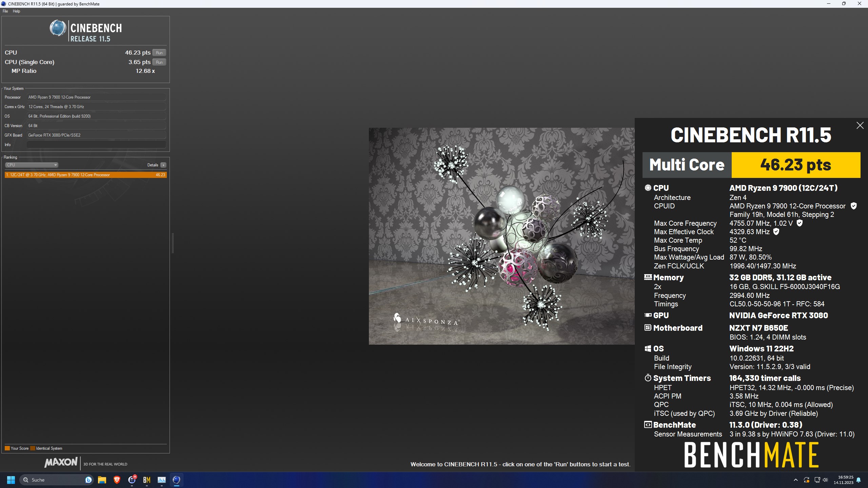Open File Explorer from the taskbar

[102, 480]
